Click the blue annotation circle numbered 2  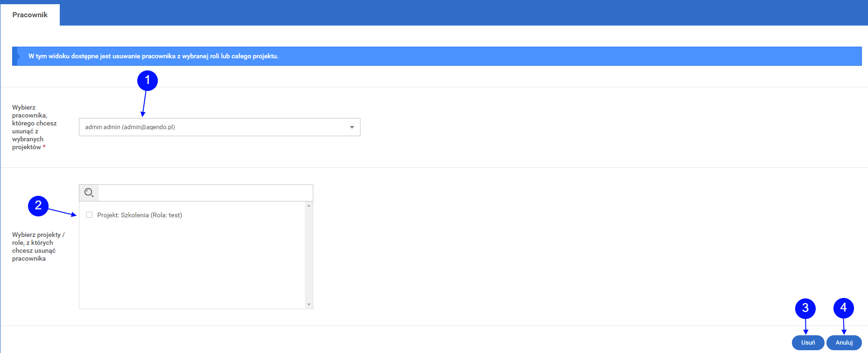(x=38, y=206)
